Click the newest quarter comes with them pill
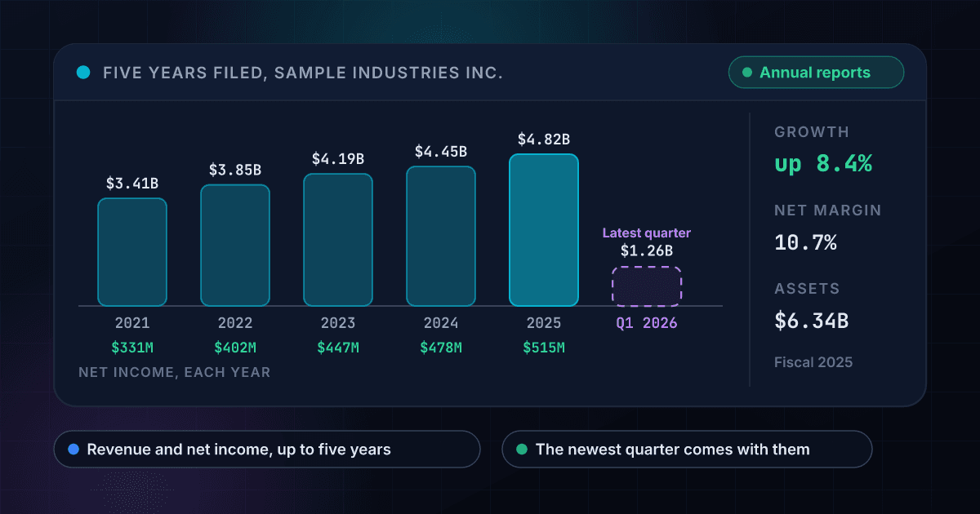The image size is (980, 514). click(x=687, y=450)
